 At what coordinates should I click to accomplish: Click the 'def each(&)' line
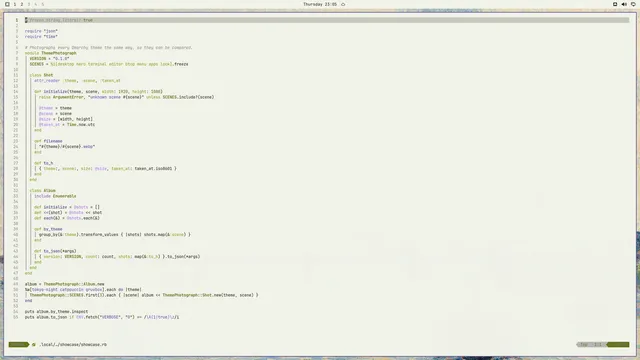click(67, 218)
